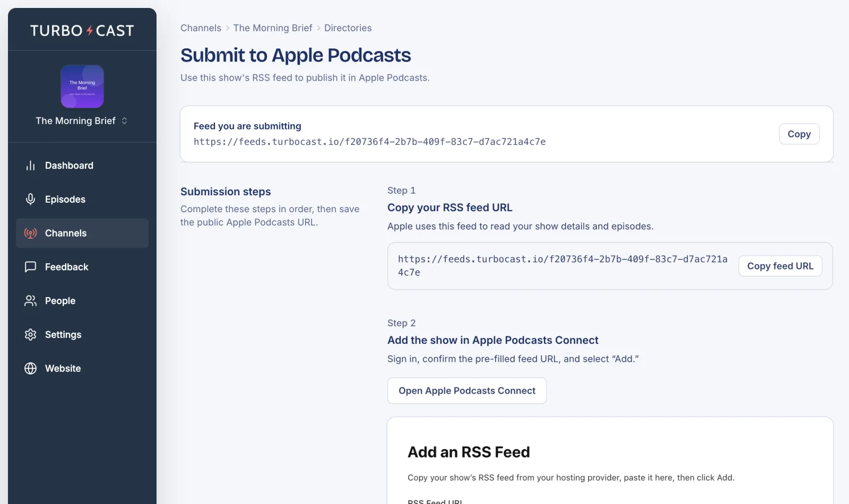Click the Submission steps heading
Image resolution: width=849 pixels, height=504 pixels.
pos(226,192)
